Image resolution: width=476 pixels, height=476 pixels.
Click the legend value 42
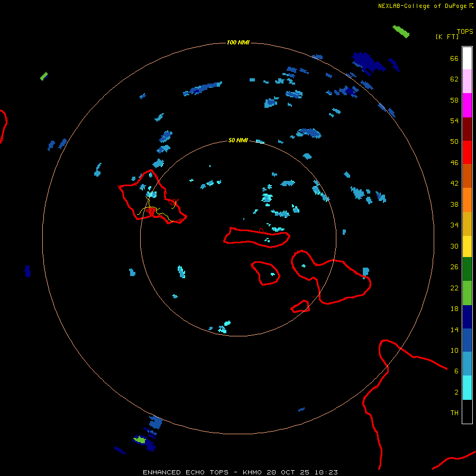(454, 184)
